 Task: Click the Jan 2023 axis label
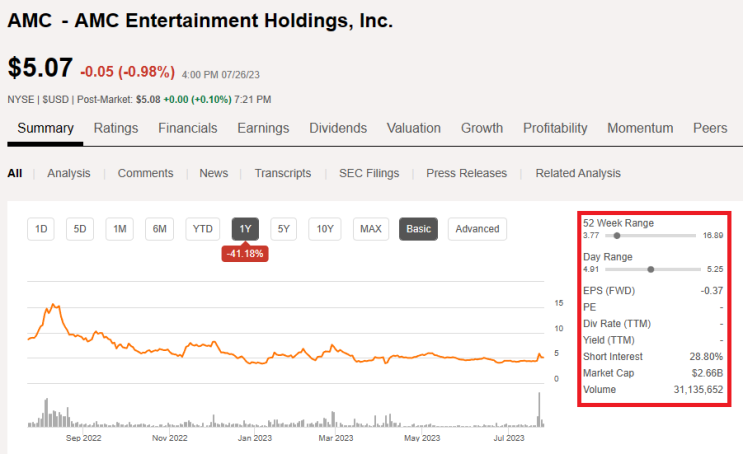point(254,438)
